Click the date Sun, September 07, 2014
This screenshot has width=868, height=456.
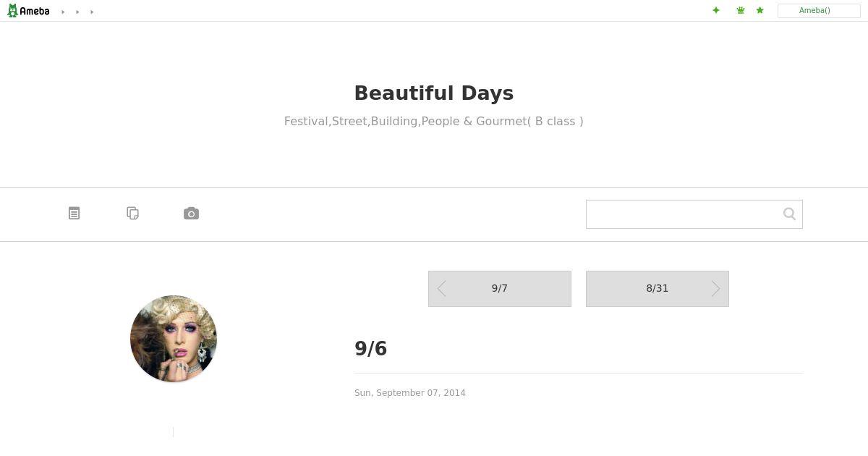click(x=409, y=393)
